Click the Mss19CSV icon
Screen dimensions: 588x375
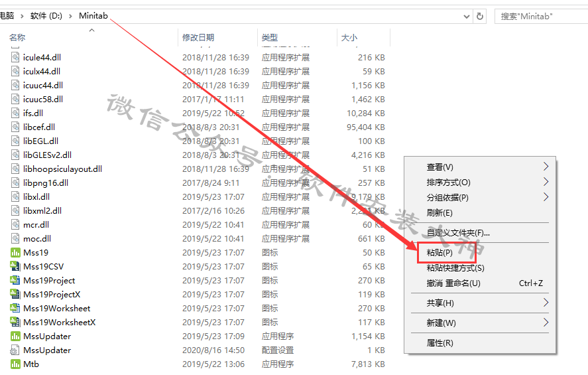[x=15, y=267]
